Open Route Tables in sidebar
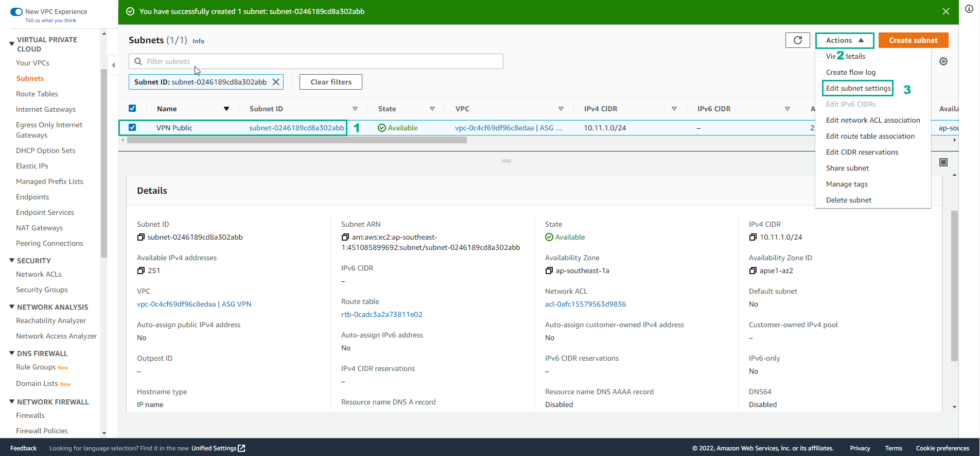980x456 pixels. click(x=37, y=94)
